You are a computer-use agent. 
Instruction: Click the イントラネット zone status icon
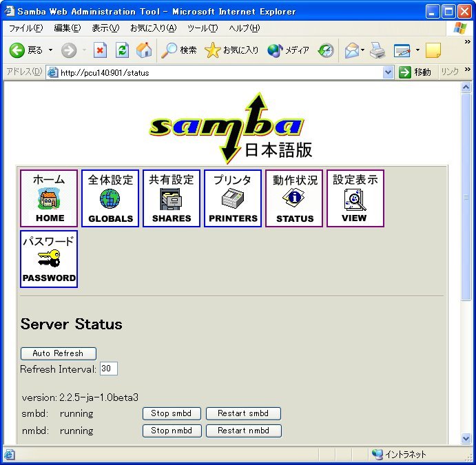tap(377, 454)
